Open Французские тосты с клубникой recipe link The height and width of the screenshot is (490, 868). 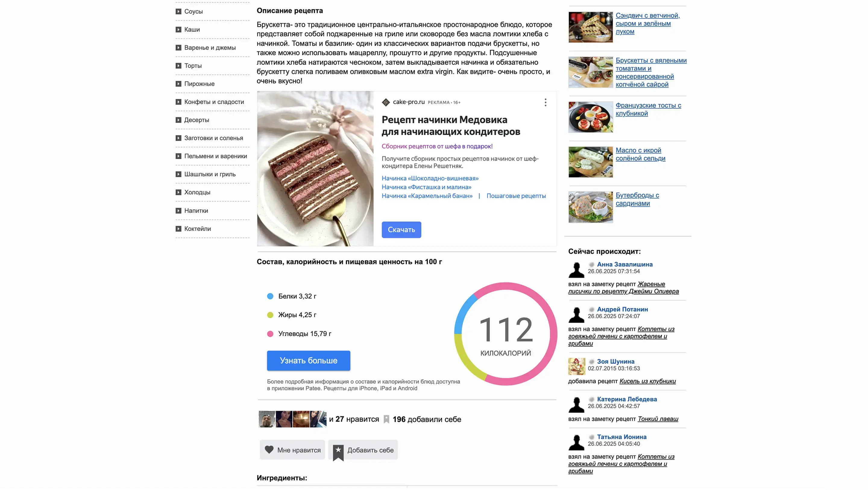[648, 109]
